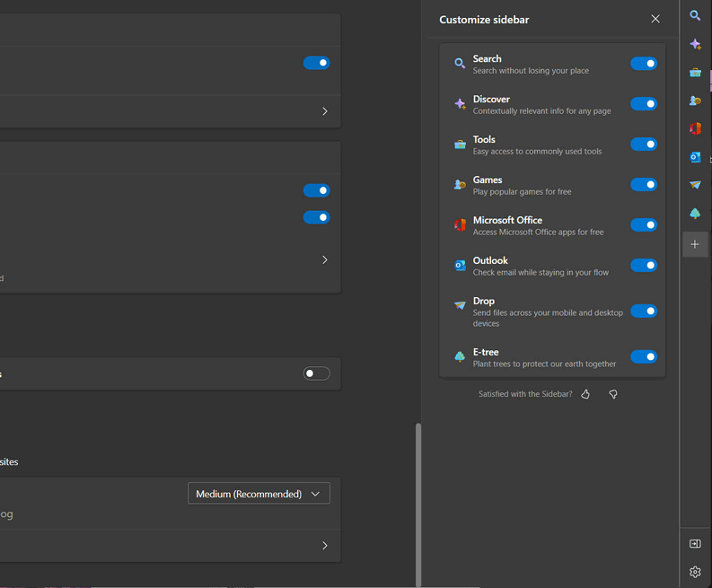Toggle Microsoft Office sidebar switch
The height and width of the screenshot is (588, 712).
click(644, 224)
